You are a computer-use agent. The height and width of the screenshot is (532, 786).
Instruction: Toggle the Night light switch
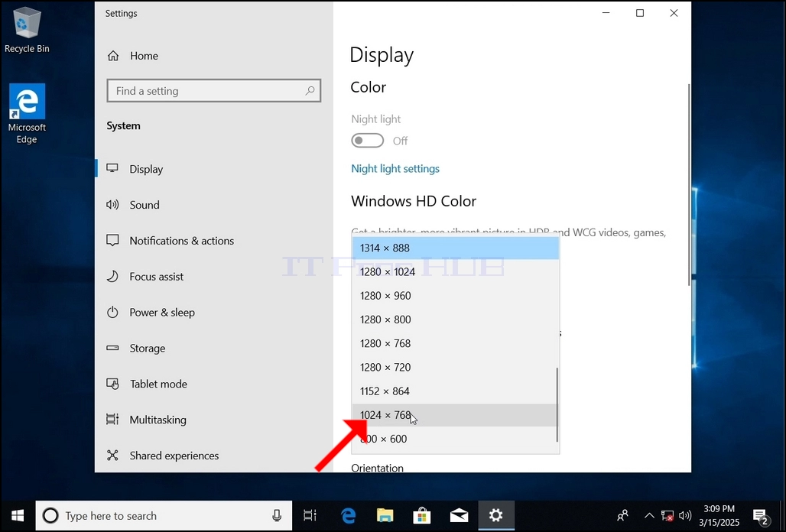click(368, 141)
